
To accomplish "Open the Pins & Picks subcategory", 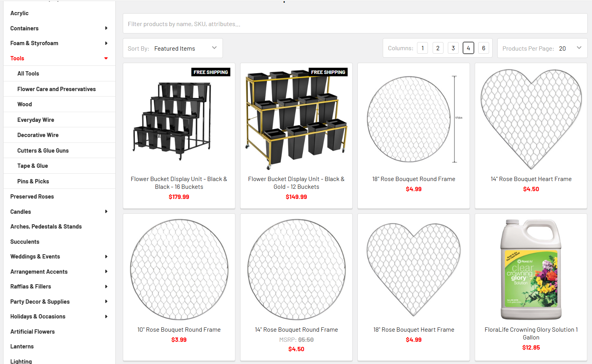I will [x=33, y=181].
